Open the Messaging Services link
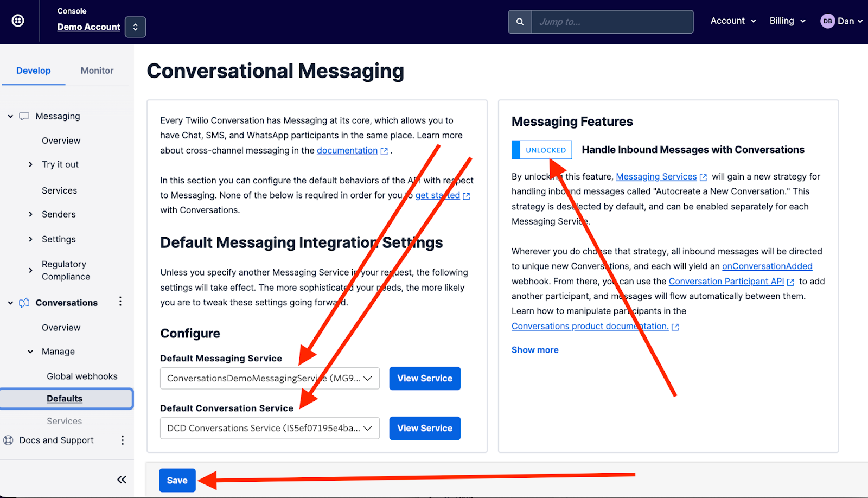Viewport: 868px width, 498px height. point(656,176)
